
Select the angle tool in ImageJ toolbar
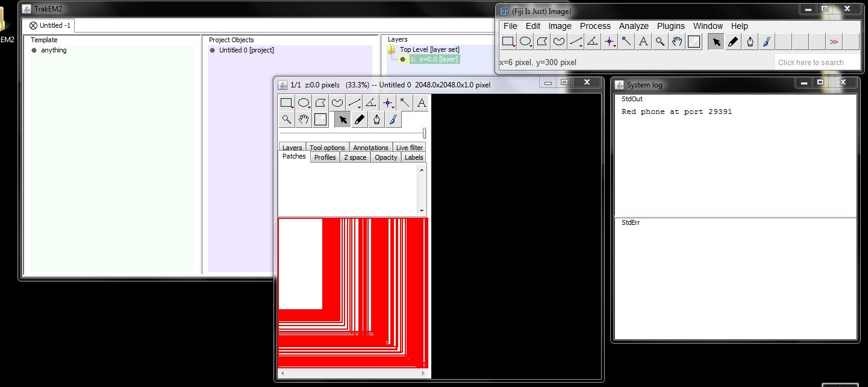pyautogui.click(x=592, y=42)
